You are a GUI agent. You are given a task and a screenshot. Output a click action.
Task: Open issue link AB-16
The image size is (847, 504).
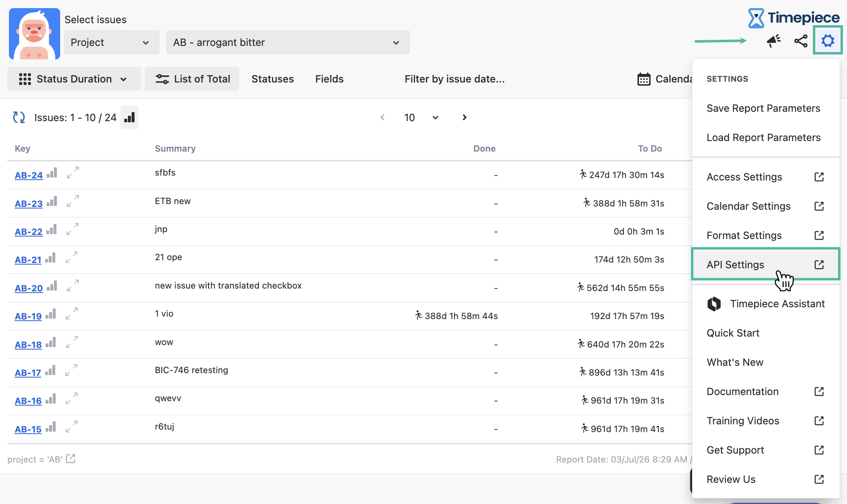(x=28, y=401)
